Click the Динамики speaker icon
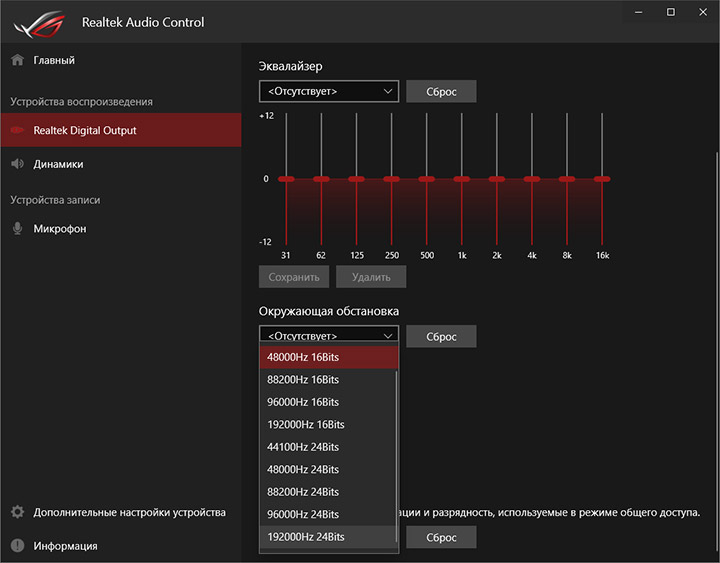Image resolution: width=720 pixels, height=563 pixels. (17, 164)
